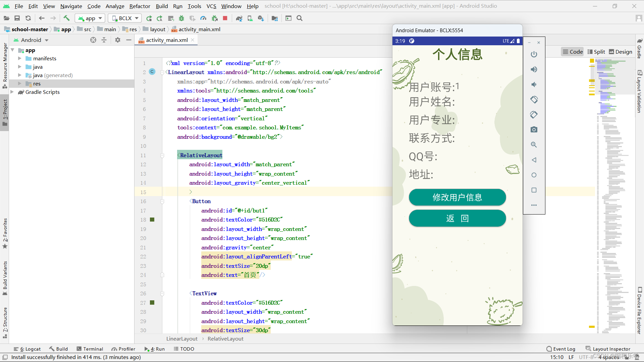Click the 修改用户信息 button in emulator
The width and height of the screenshot is (644, 362).
click(457, 197)
